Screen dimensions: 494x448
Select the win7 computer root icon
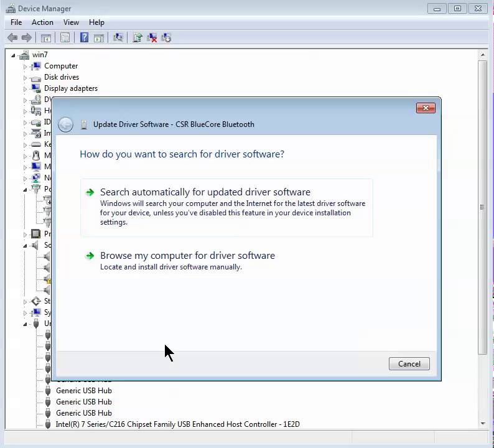24,55
